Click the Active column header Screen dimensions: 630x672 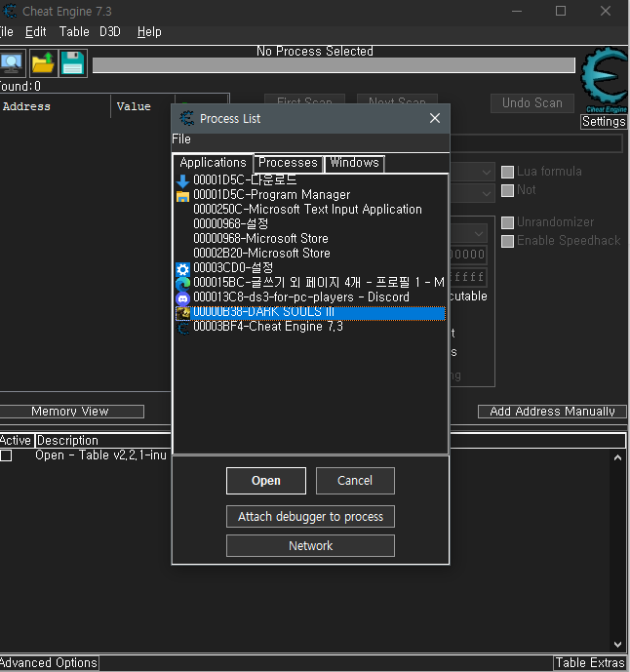[17, 441]
